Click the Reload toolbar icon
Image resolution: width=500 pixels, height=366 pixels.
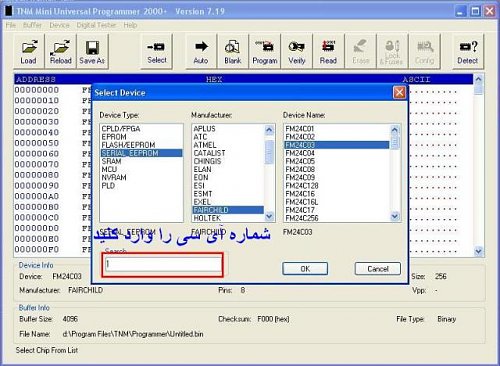[61, 51]
